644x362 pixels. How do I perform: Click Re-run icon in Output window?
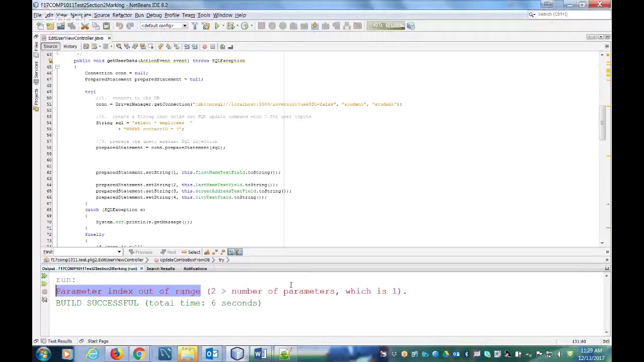(44, 276)
